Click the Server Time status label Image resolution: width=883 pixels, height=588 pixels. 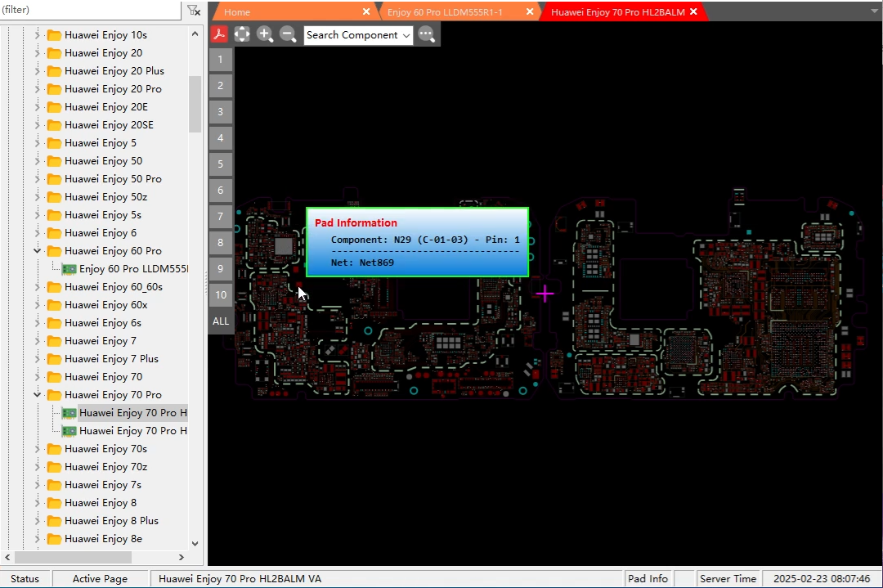point(728,578)
